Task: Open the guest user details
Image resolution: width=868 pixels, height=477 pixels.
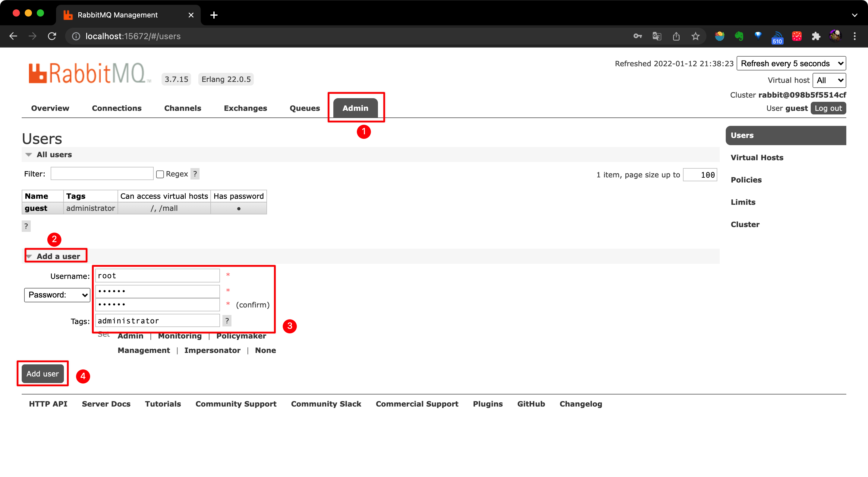Action: tap(36, 208)
